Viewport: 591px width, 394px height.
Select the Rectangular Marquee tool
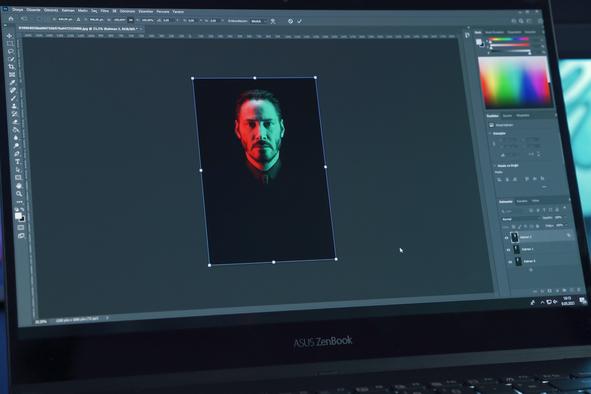pos(10,43)
